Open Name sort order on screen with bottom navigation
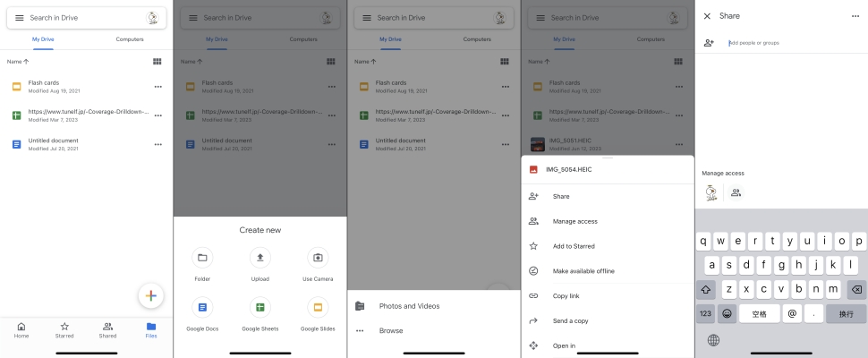Screen dimensions: 868x358 18,62
